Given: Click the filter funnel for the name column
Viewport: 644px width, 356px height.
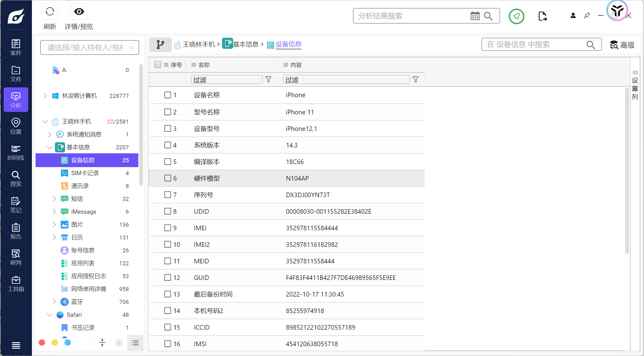Looking at the screenshot, I should [268, 80].
